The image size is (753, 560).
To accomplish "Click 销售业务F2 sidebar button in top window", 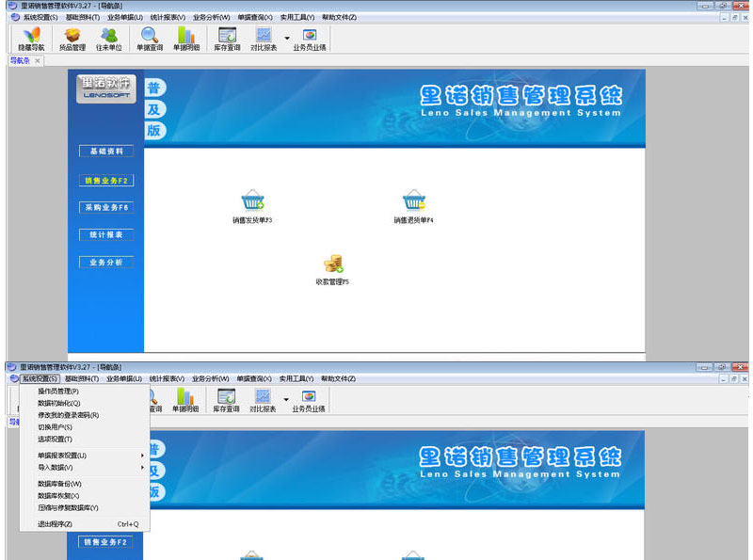I will tap(106, 181).
